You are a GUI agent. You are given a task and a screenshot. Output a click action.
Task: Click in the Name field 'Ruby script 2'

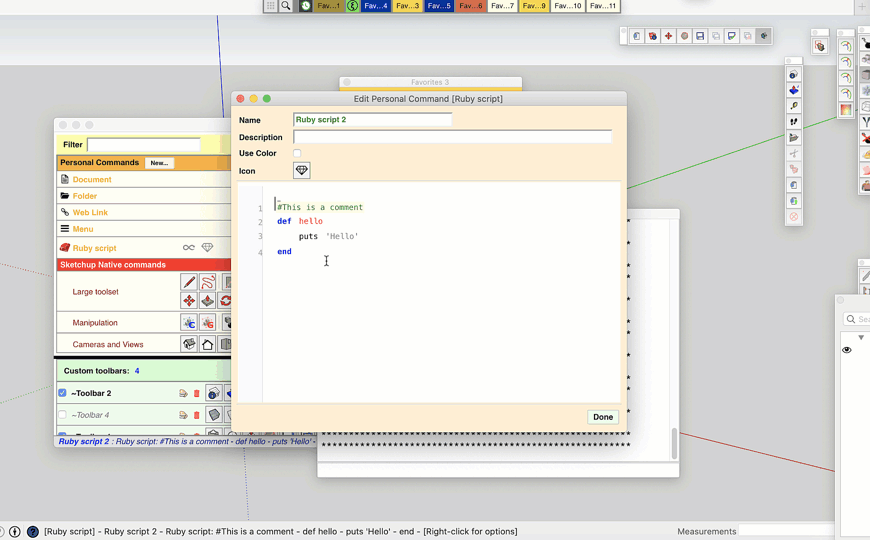pos(372,119)
